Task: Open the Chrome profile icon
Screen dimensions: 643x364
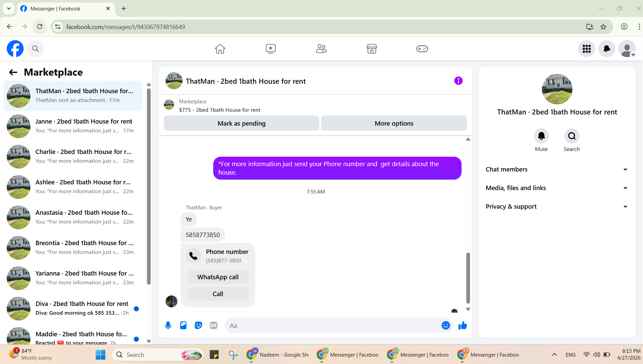Action: (624, 27)
